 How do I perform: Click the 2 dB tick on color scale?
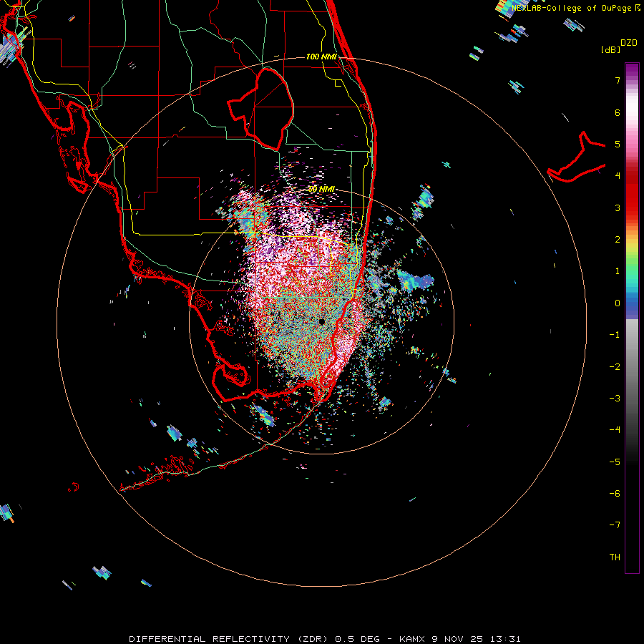618,240
